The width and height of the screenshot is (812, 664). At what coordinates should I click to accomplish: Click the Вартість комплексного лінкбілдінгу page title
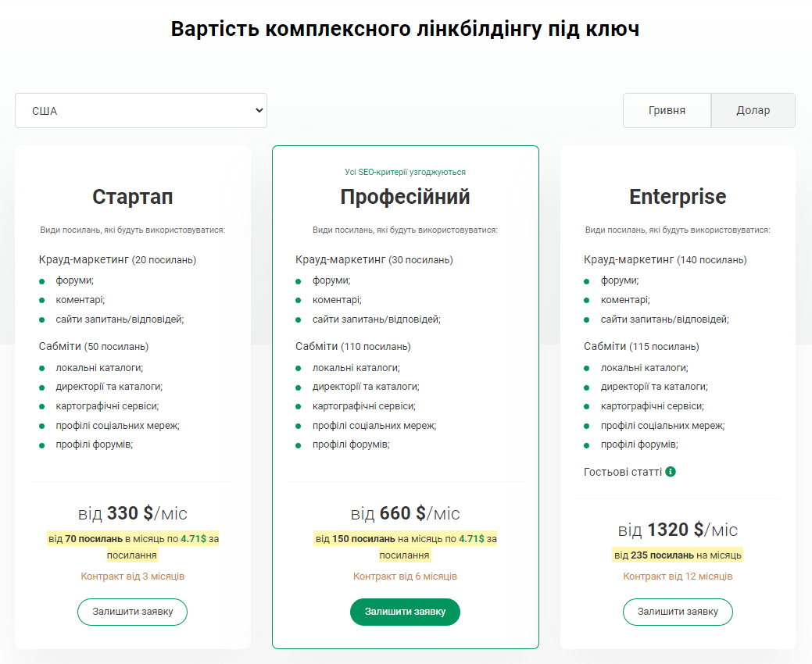[405, 30]
